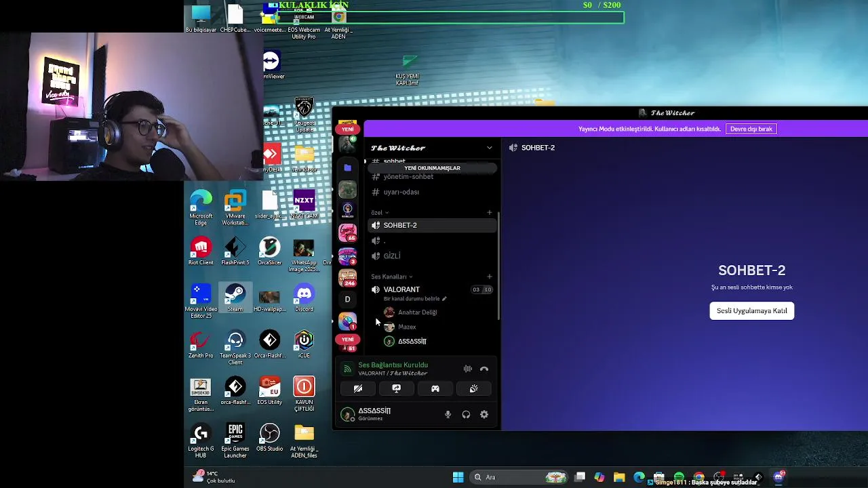Open the soundboard button
The image size is (868, 488).
(x=474, y=388)
